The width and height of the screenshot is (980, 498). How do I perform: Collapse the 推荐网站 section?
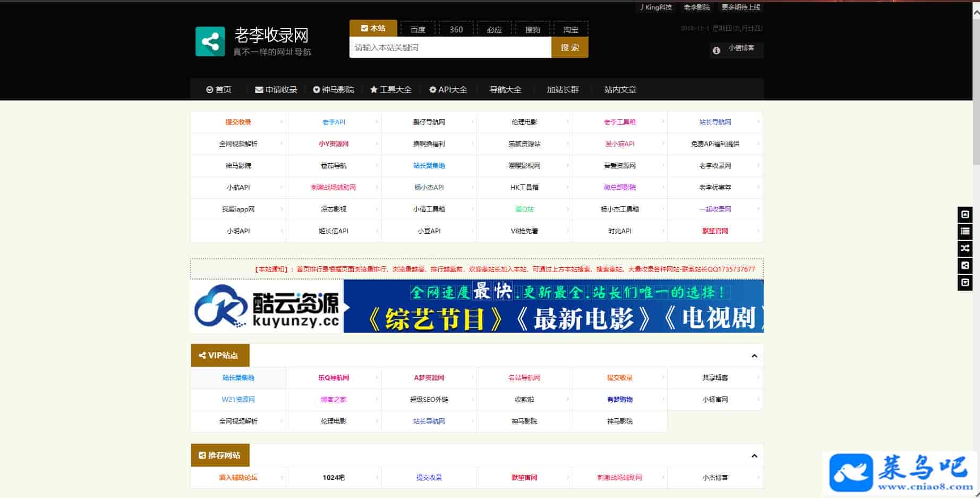point(754,455)
